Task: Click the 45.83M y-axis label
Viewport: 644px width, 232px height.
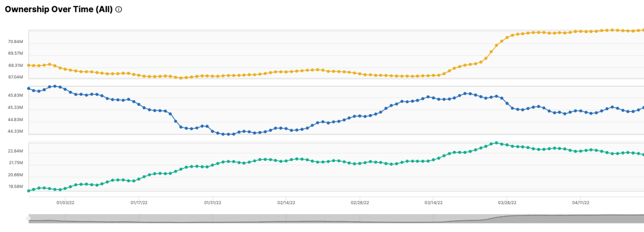Action: 15,95
